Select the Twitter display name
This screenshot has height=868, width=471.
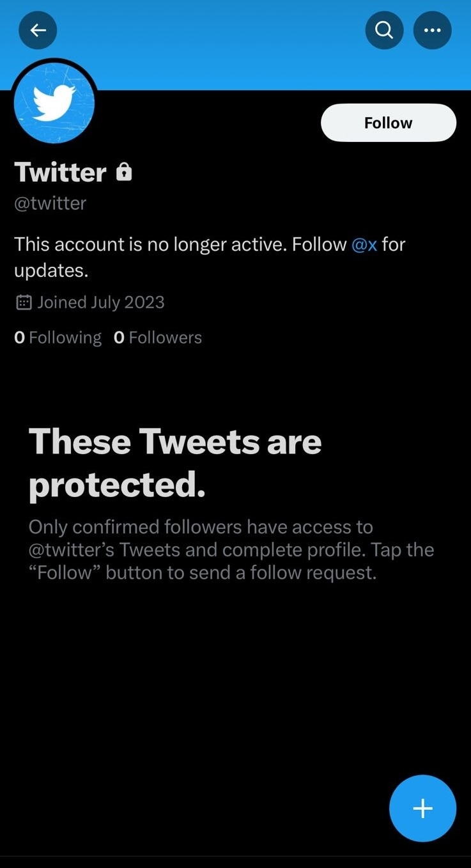(60, 171)
